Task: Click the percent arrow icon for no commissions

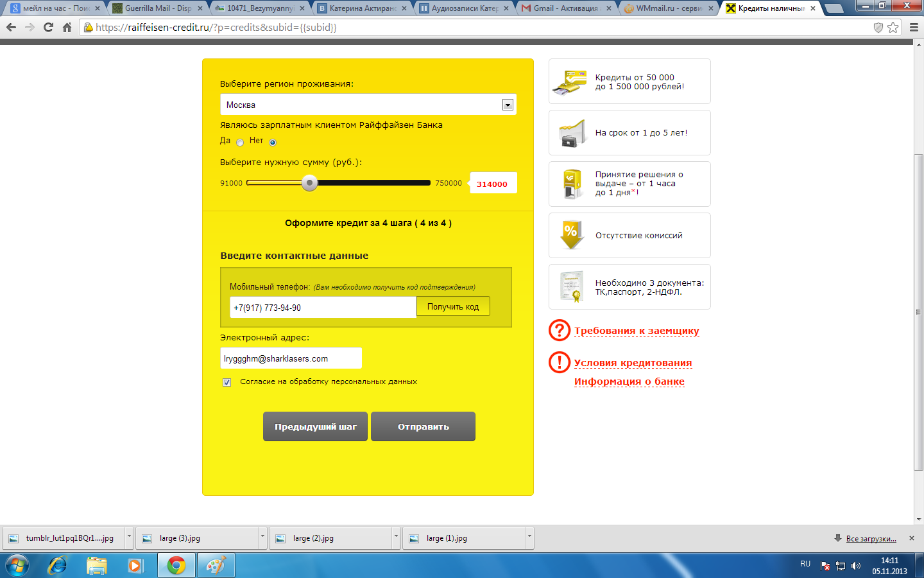Action: [x=571, y=235]
